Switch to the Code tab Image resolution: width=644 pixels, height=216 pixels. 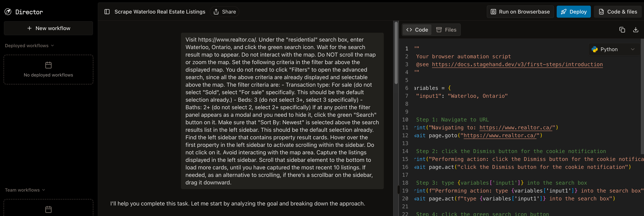pos(417,30)
